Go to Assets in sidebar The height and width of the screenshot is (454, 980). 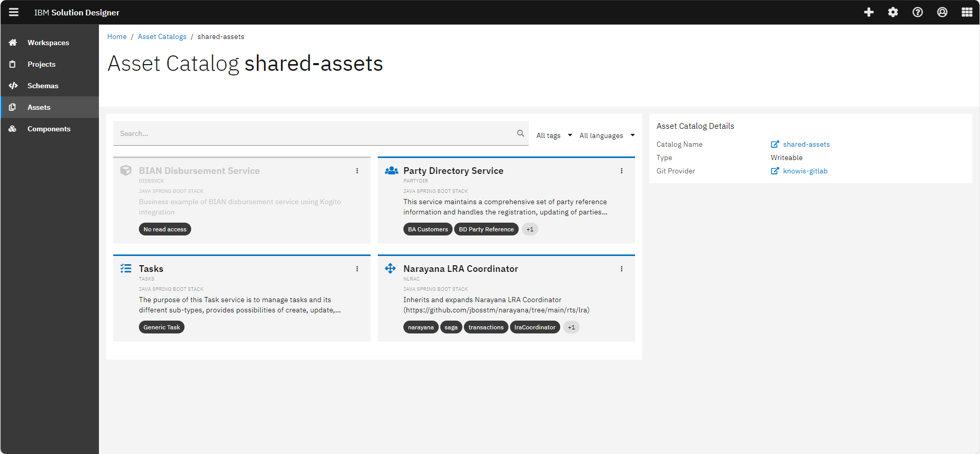click(49, 107)
